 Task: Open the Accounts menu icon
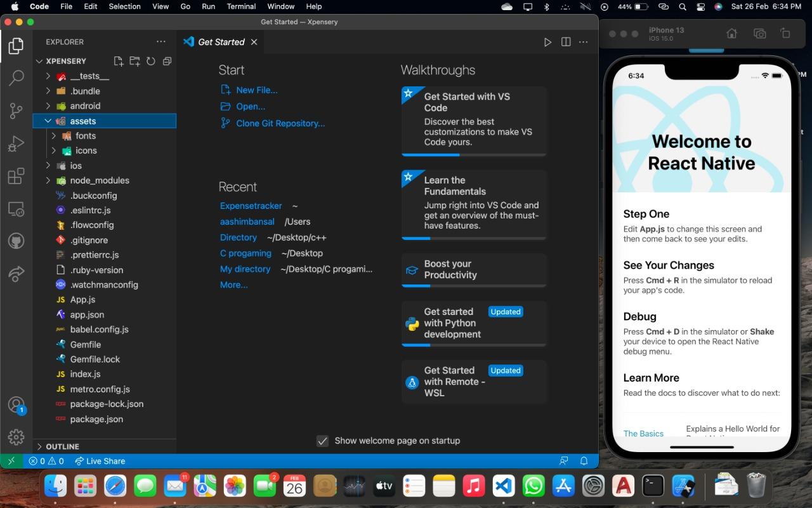click(x=16, y=405)
